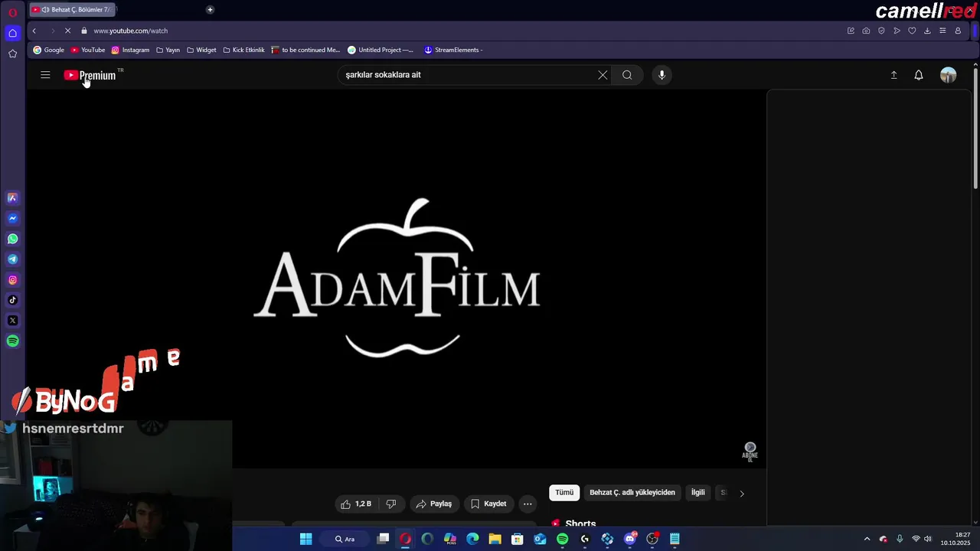Clear the YouTube search box

tap(603, 75)
